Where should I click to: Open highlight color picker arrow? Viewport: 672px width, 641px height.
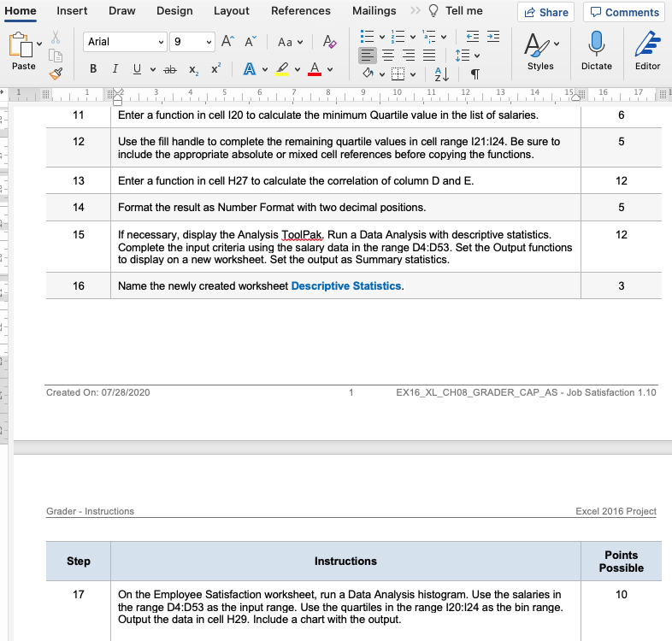pyautogui.click(x=298, y=69)
